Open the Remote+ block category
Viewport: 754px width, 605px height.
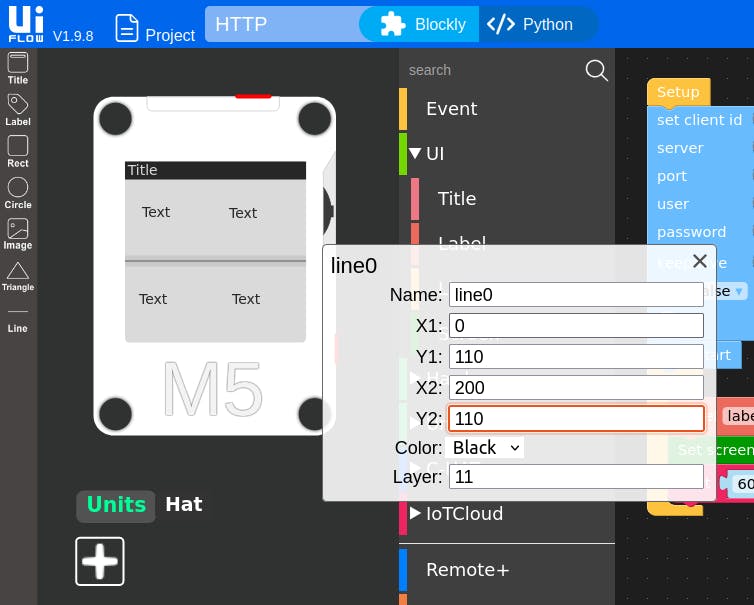(x=467, y=570)
